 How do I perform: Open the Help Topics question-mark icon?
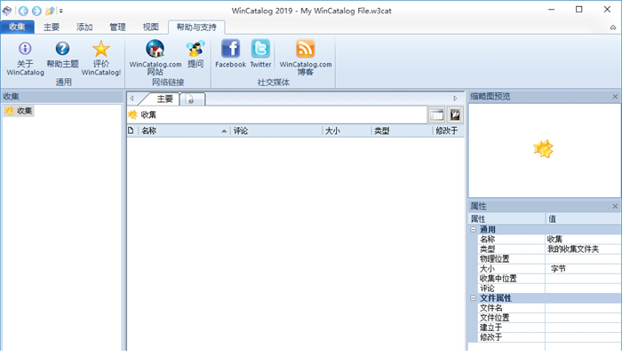point(62,48)
